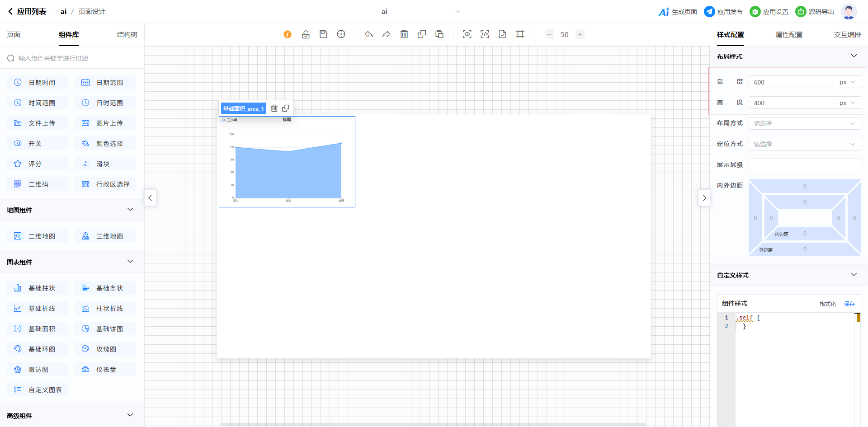Open the width unit px dropdown
The image size is (868, 427).
847,82
